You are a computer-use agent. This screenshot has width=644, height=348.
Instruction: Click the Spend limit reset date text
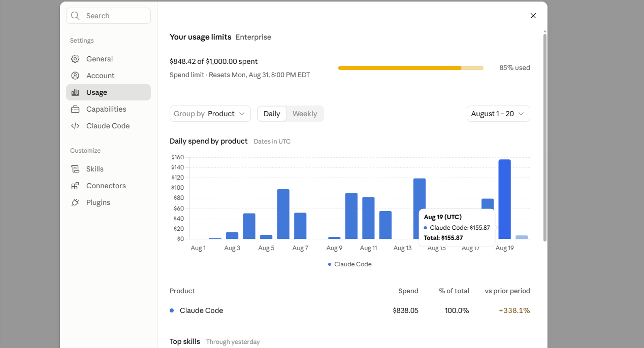(240, 75)
